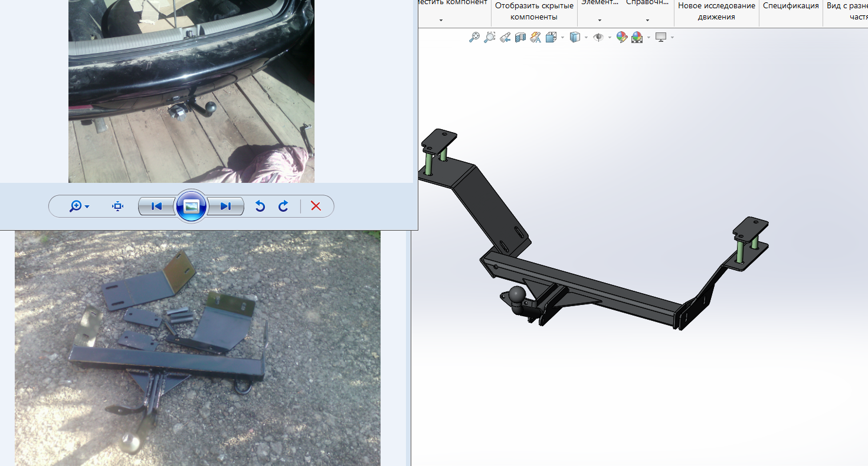Fit photo to actual size in viewer
This screenshot has width=868, height=466.
point(118,206)
